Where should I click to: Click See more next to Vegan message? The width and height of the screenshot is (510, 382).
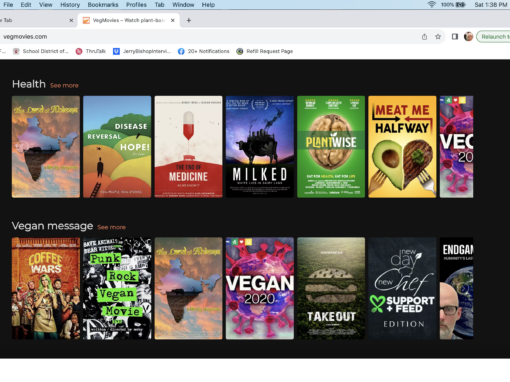point(111,227)
